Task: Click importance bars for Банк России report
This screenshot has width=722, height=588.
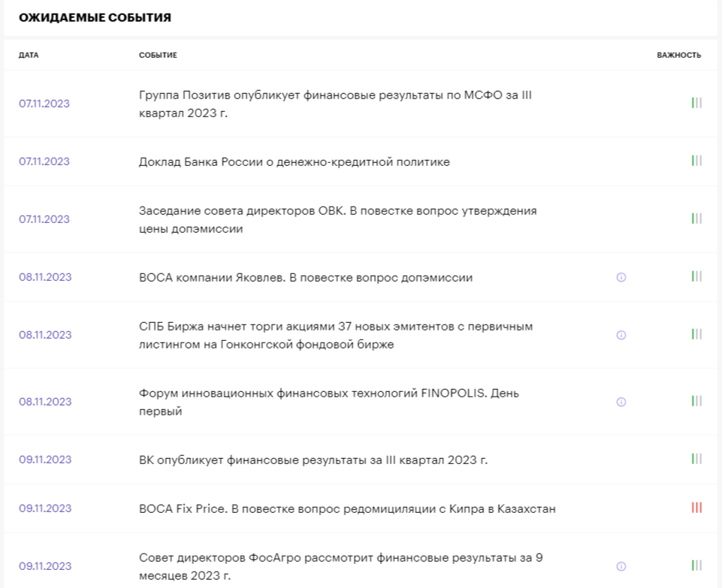Action: [696, 161]
